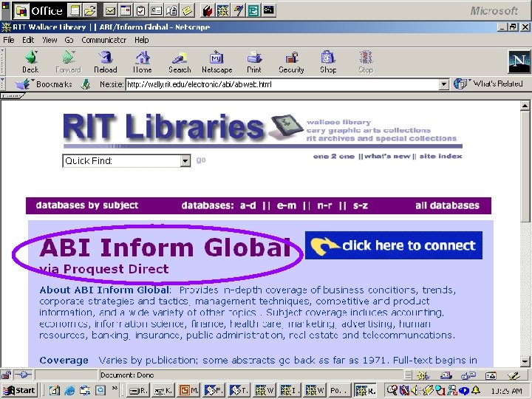
Task: Click the Windows Start button
Action: (19, 390)
